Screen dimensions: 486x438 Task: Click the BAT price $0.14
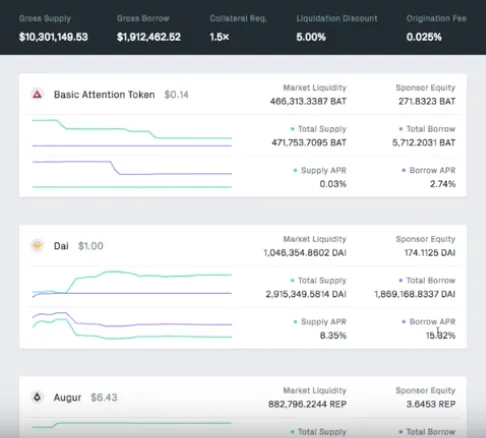176,95
